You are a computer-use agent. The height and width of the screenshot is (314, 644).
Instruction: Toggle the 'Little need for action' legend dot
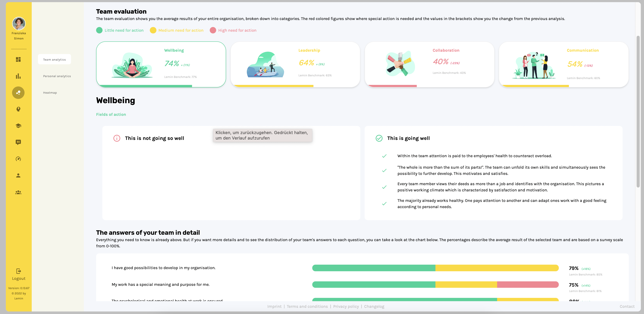coord(99,30)
